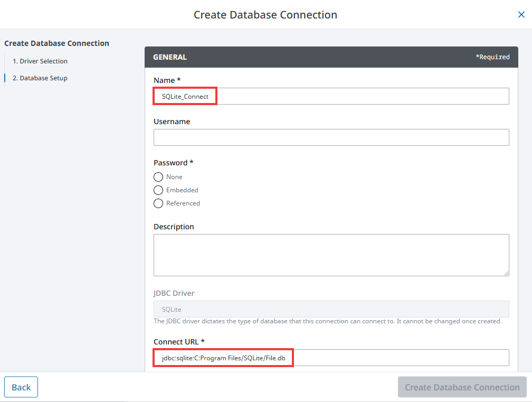Click the Name field containing SQLite_Connect
The image size is (532, 402).
pyautogui.click(x=331, y=96)
